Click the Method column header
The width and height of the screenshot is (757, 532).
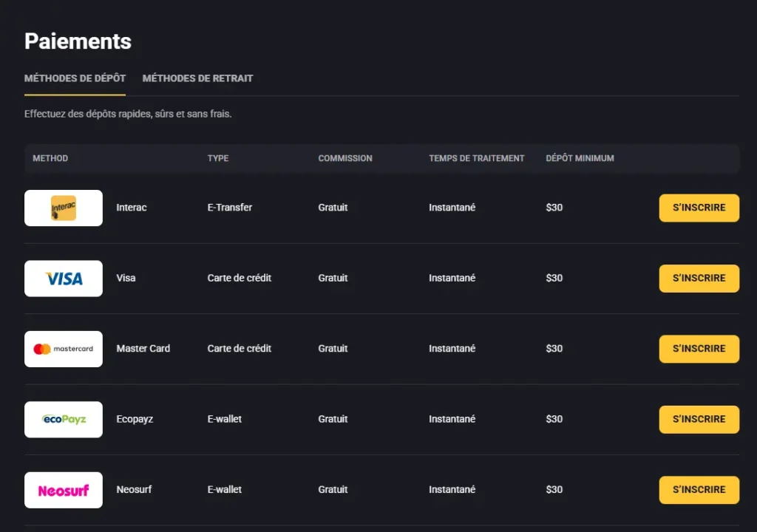coord(50,158)
